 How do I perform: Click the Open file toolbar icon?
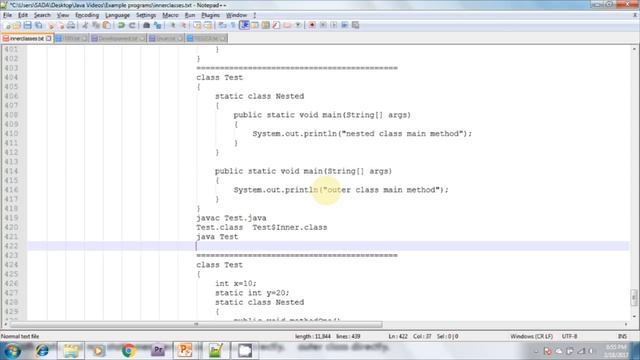17,25
